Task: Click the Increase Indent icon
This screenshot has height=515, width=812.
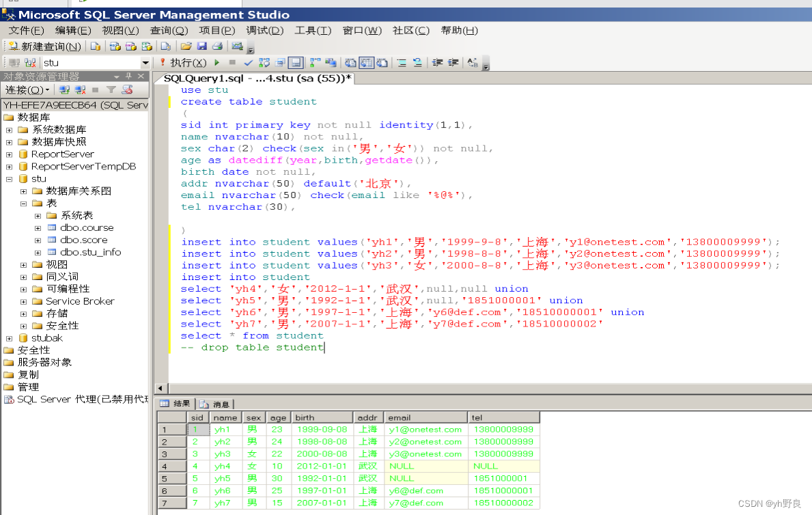Action: coord(453,63)
